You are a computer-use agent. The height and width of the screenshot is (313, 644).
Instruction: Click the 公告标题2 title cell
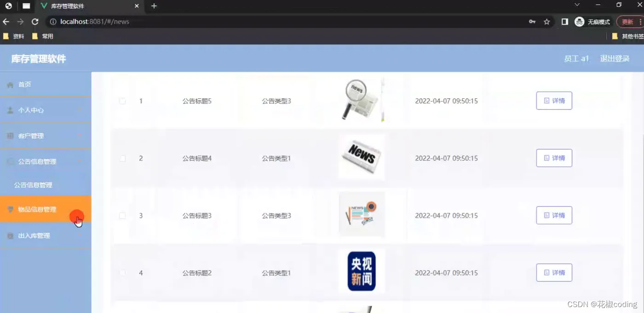coord(197,273)
